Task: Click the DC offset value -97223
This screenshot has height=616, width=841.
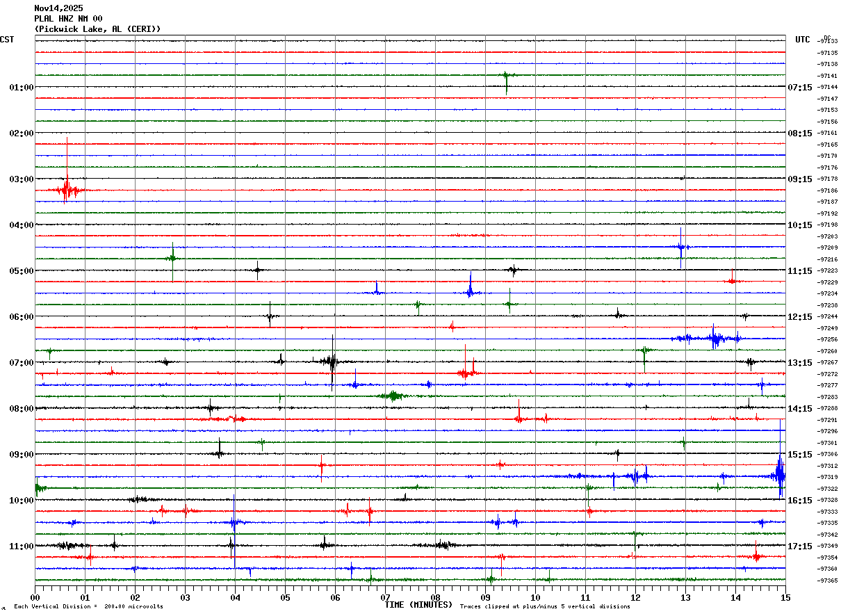Action: (828, 270)
